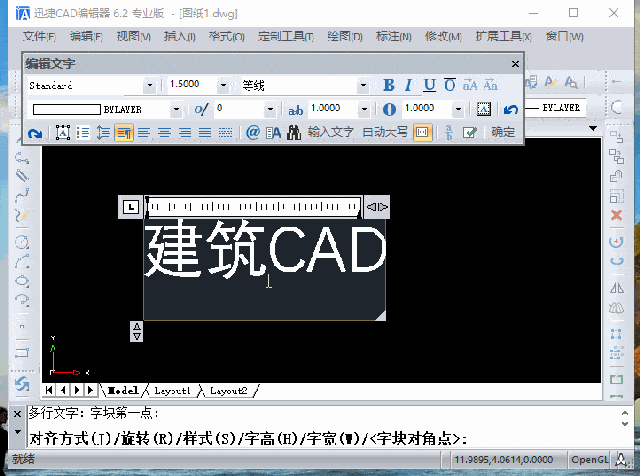This screenshot has height=476, width=640.
Task: Click the convert to uppercase aA icon
Action: click(x=470, y=85)
